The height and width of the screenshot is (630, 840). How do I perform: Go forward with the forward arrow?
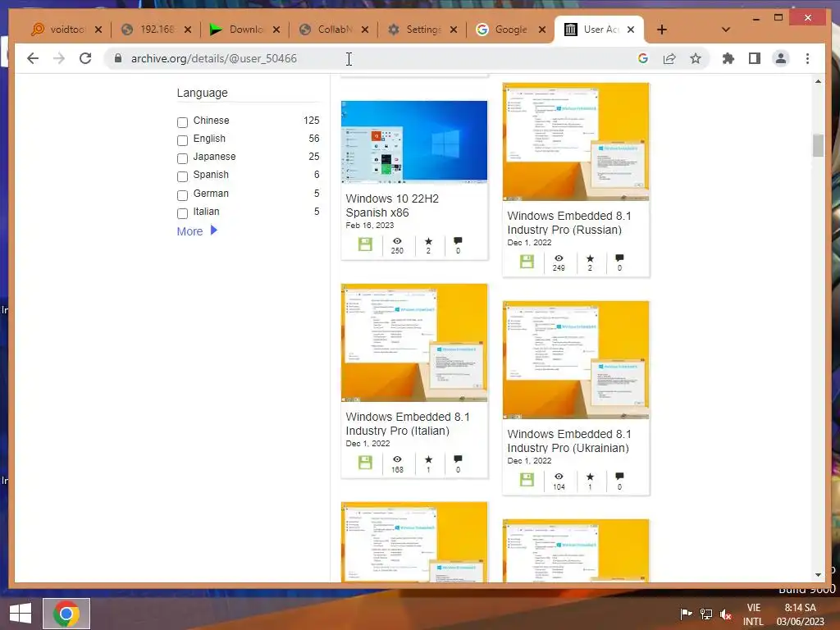(x=59, y=58)
